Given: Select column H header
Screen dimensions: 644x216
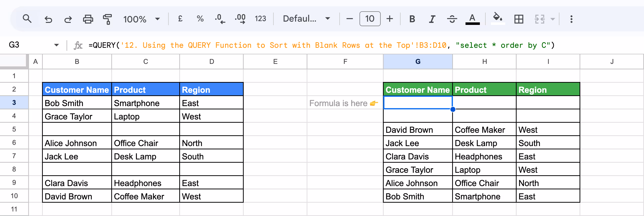Looking at the screenshot, I should (x=484, y=62).
